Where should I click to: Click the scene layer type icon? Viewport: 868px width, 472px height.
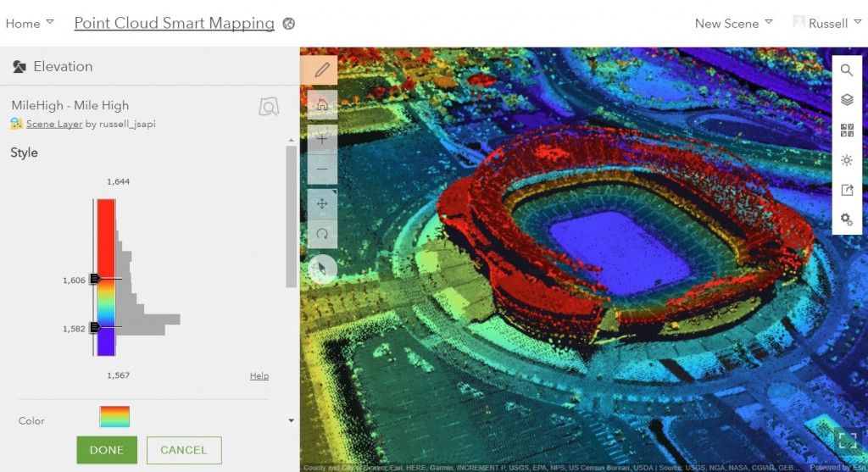click(16, 124)
